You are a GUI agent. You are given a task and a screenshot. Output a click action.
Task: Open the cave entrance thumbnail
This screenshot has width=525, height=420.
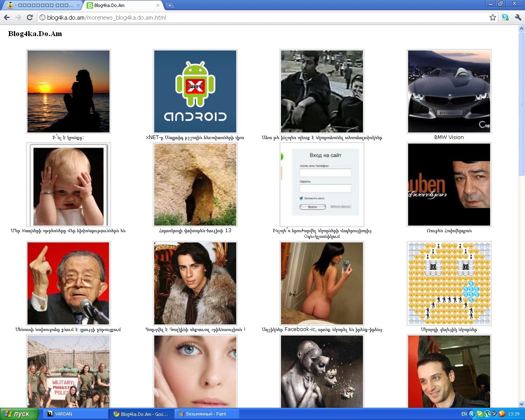coord(195,185)
